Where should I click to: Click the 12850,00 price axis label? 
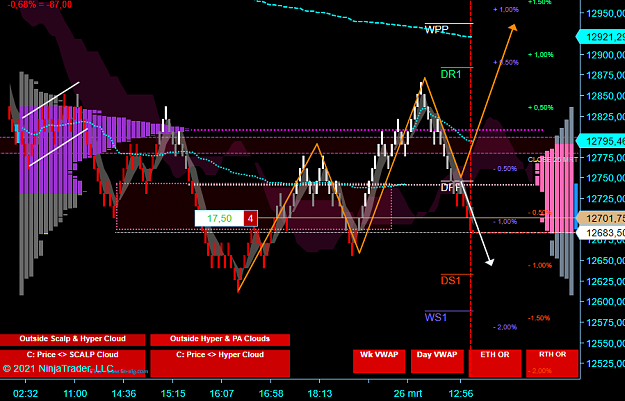[605, 96]
